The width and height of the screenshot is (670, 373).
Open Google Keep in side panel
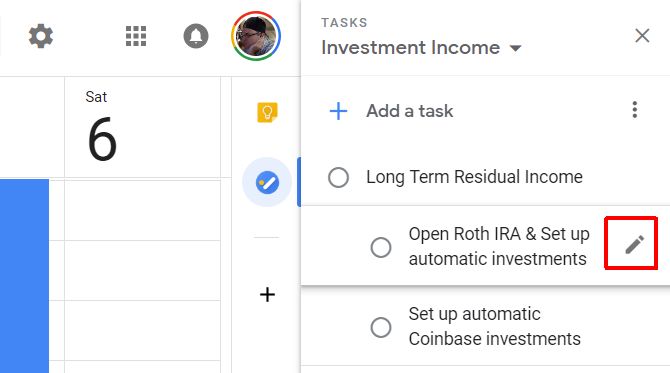(x=267, y=113)
